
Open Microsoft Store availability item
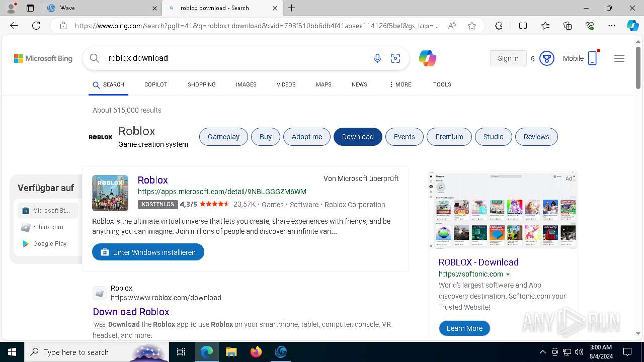click(x=47, y=211)
